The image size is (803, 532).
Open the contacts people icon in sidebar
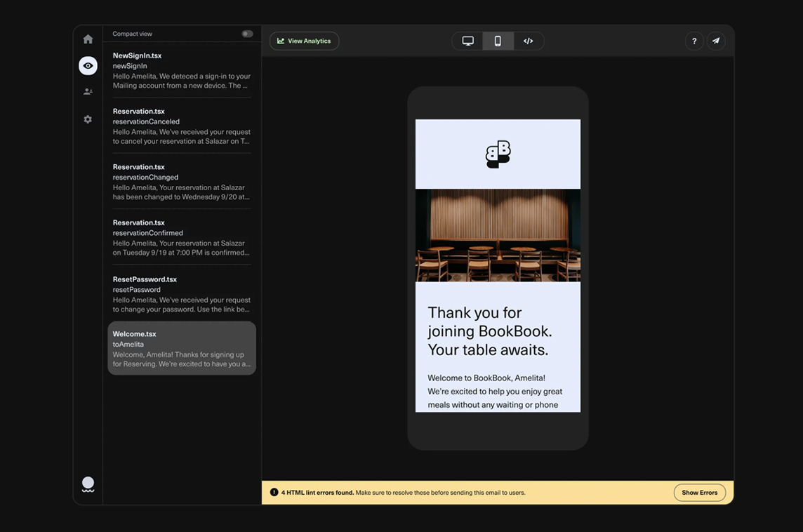(88, 92)
